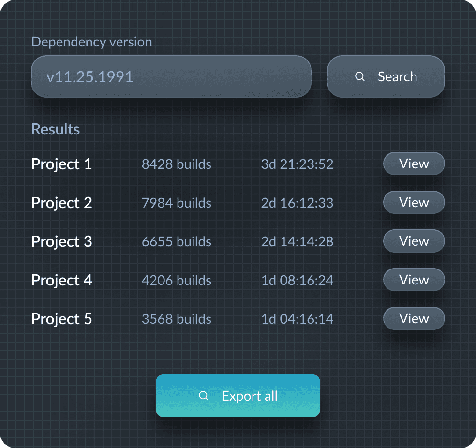
Task: View details for Project 4
Action: coord(414,280)
